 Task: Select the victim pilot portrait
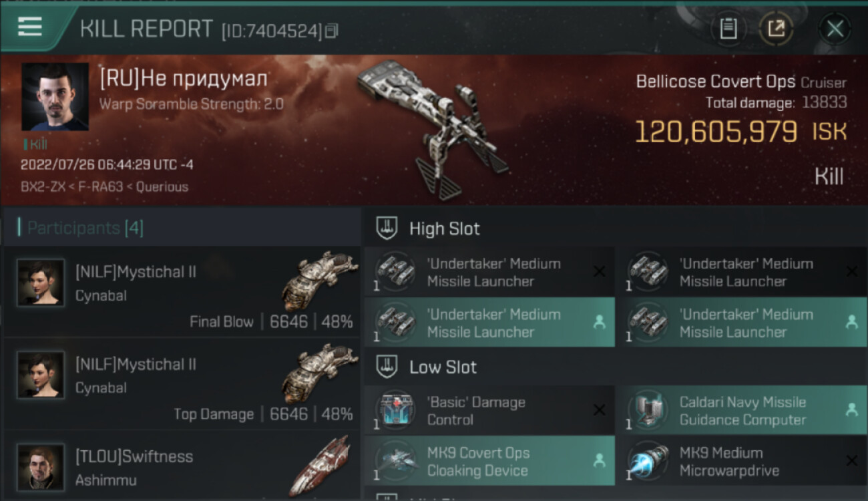[x=55, y=97]
